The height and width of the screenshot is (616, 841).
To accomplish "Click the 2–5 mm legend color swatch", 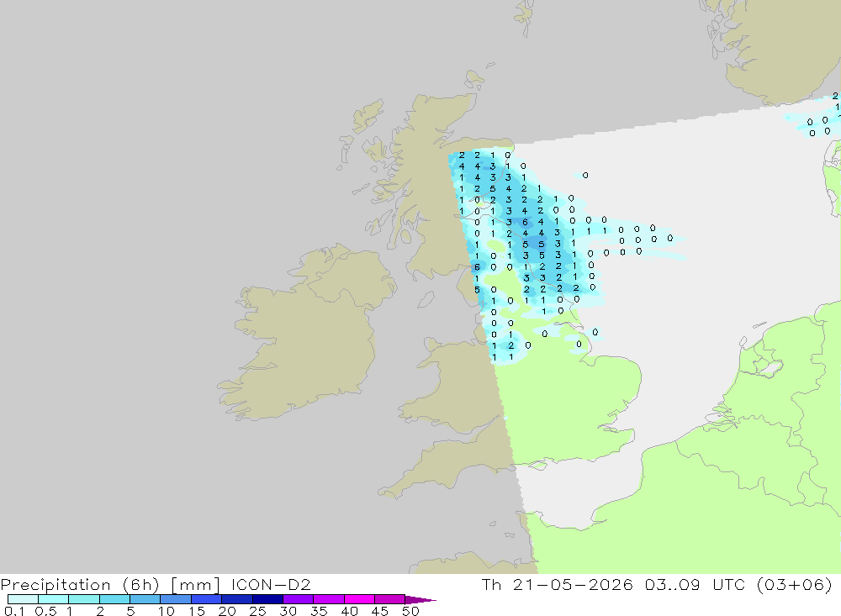I will pos(114,599).
